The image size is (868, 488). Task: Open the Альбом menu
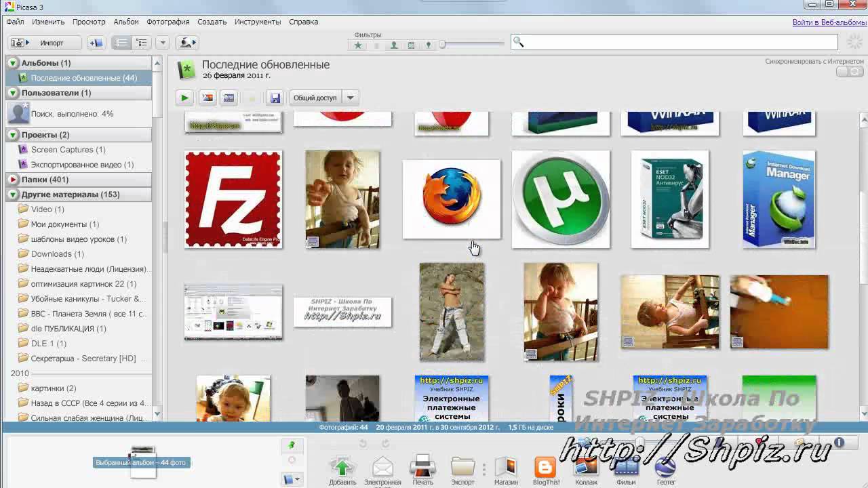pos(126,22)
